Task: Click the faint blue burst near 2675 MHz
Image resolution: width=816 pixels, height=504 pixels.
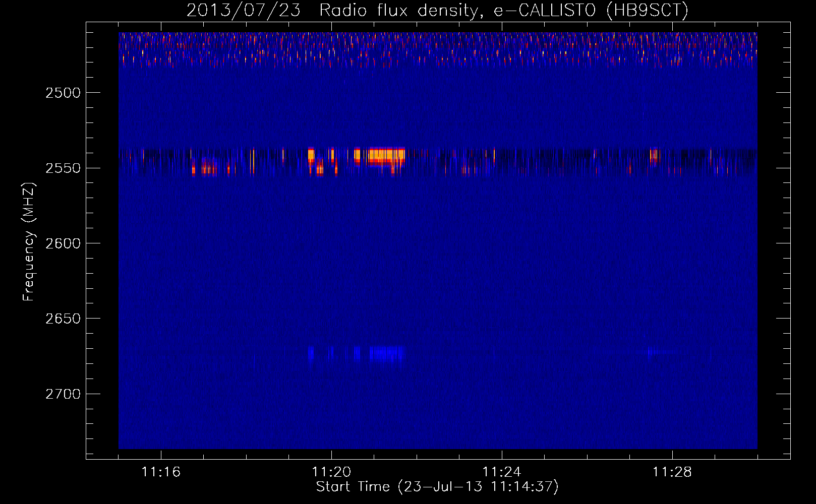Action: coord(386,353)
